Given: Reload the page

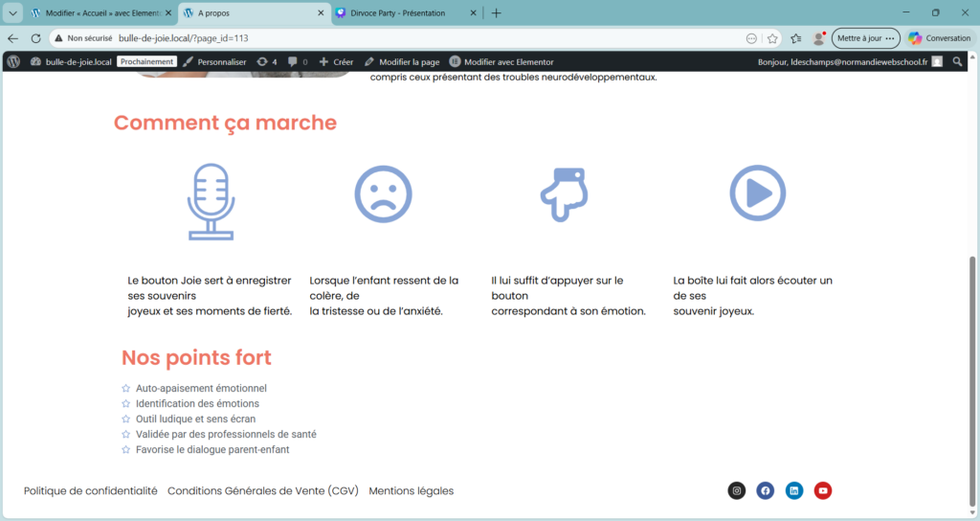Looking at the screenshot, I should [x=35, y=38].
